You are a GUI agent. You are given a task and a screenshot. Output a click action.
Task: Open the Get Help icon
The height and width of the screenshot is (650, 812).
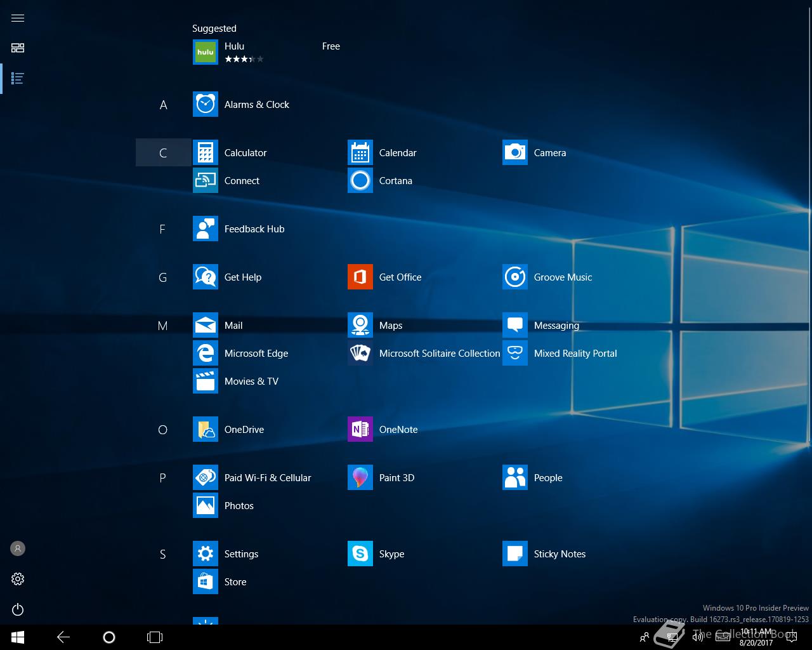[x=206, y=277]
